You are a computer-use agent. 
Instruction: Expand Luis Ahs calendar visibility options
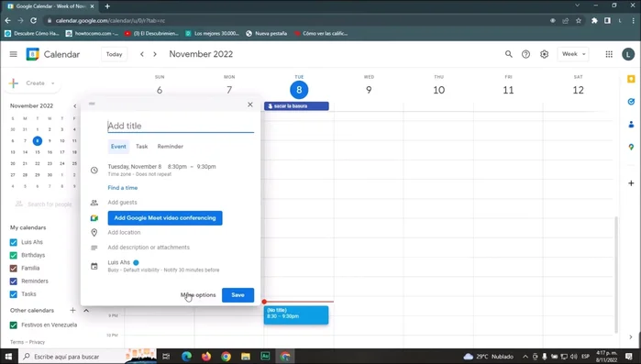tap(163, 266)
